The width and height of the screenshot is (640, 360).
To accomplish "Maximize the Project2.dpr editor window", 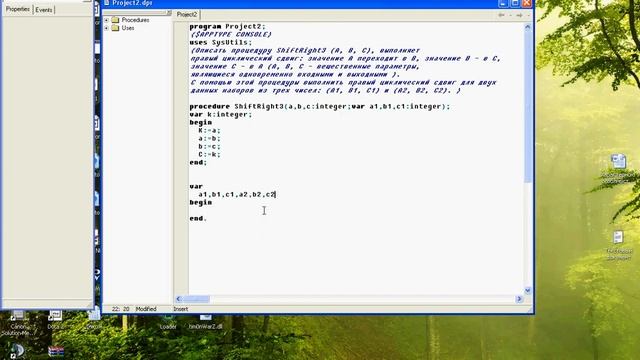I will pyautogui.click(x=515, y=3).
